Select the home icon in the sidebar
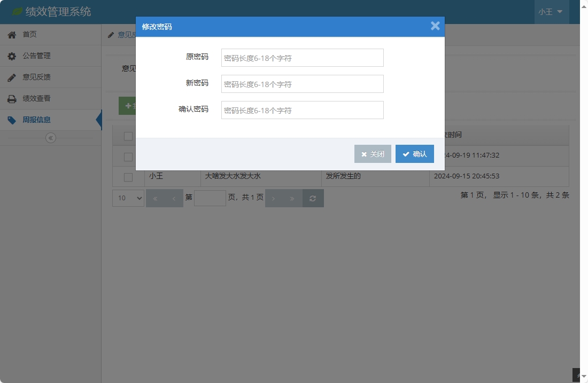Screen dimensions: 588x383 coord(12,34)
